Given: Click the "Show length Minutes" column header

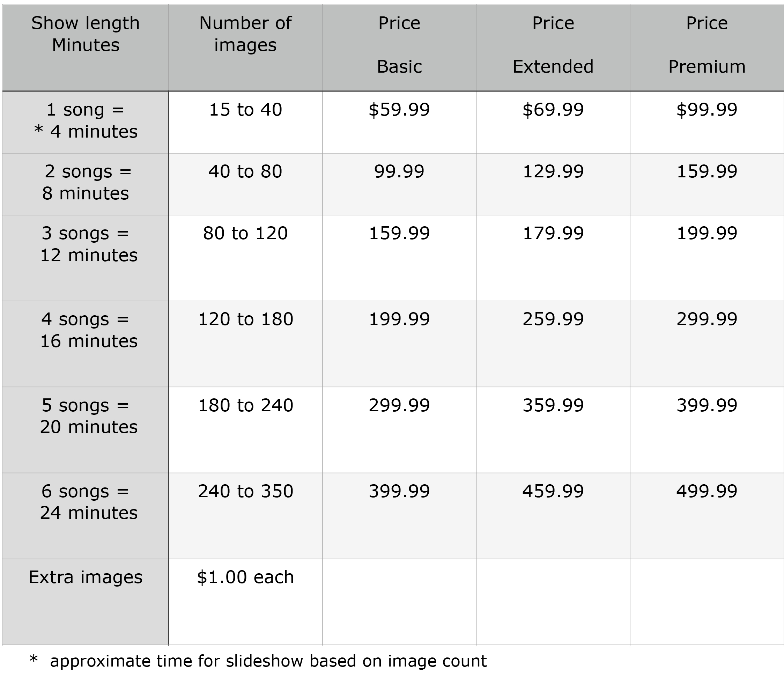Looking at the screenshot, I should click(x=86, y=34).
